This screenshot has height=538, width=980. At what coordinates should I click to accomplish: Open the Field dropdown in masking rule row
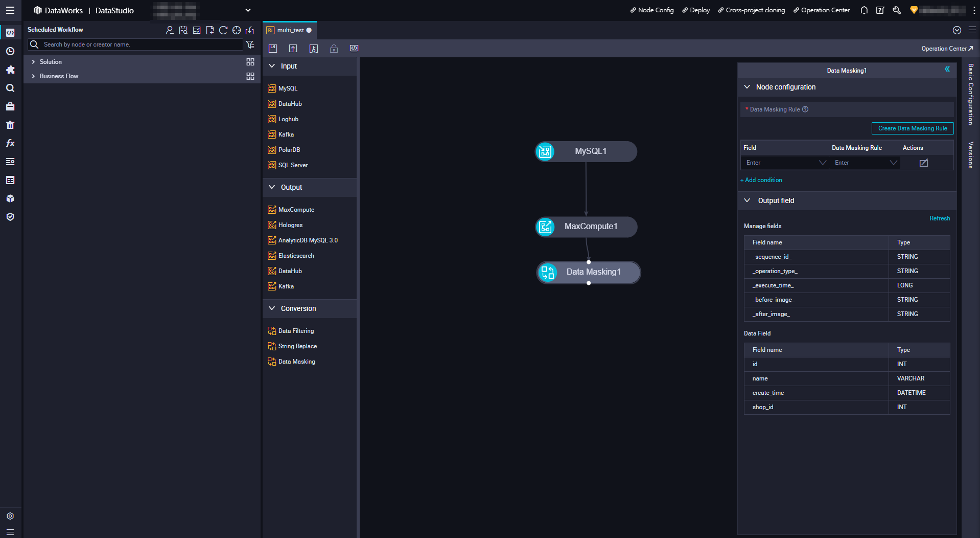(x=785, y=163)
